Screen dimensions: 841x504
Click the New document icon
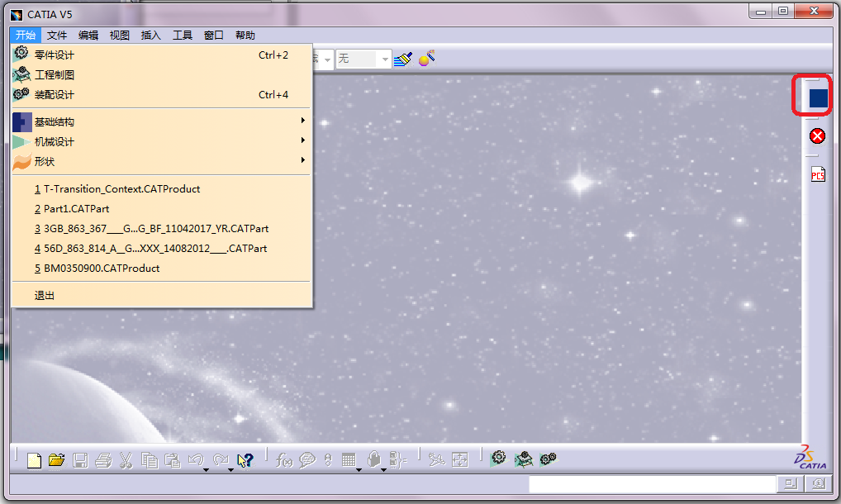click(x=34, y=460)
